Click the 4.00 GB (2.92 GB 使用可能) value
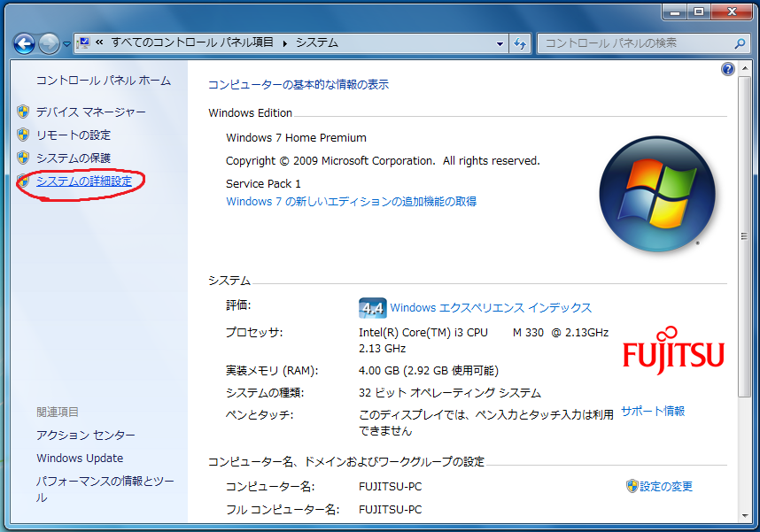 tap(429, 371)
